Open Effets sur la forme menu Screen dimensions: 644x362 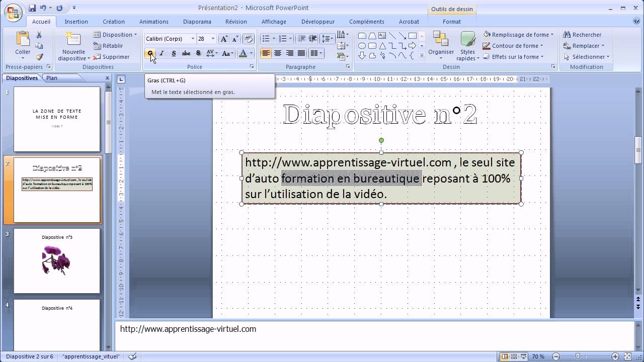pyautogui.click(x=513, y=57)
